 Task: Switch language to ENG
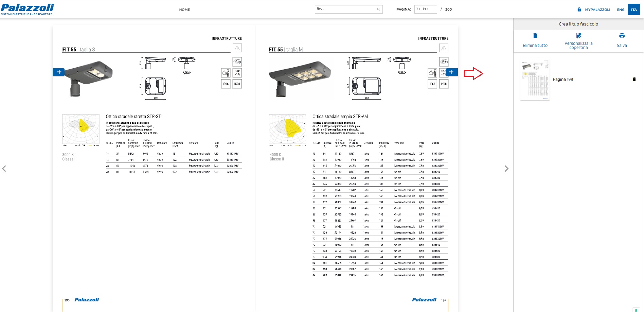point(621,10)
